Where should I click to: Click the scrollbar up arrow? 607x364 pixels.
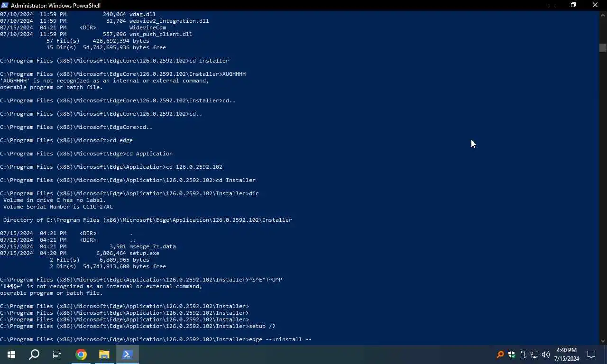point(603,15)
